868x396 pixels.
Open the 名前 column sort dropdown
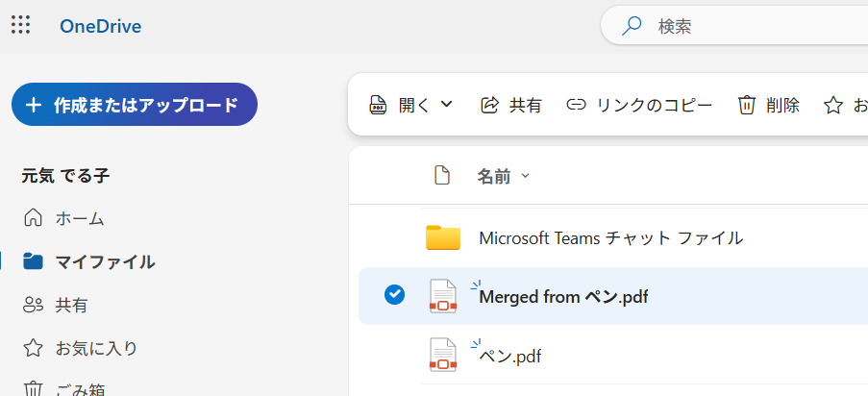(504, 176)
